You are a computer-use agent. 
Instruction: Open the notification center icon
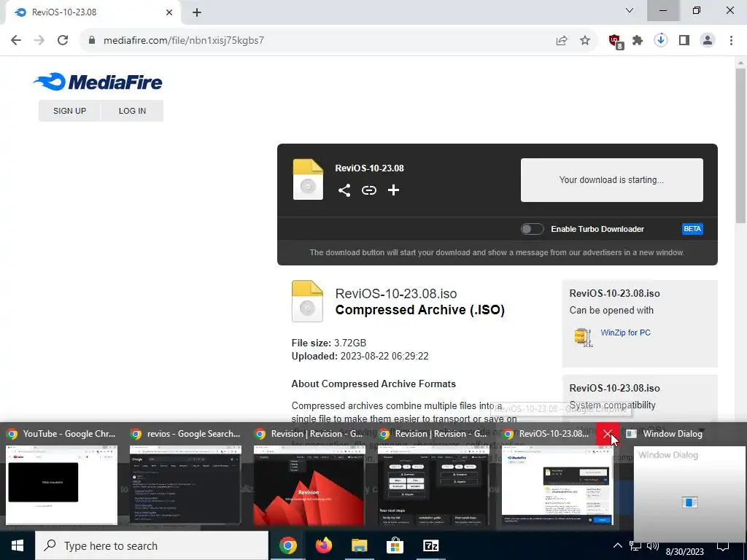(x=723, y=545)
